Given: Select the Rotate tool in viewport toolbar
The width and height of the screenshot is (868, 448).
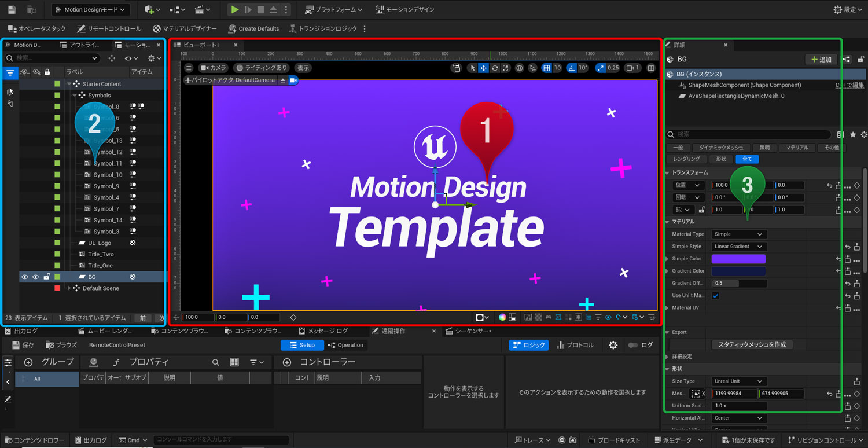Looking at the screenshot, I should coord(495,68).
